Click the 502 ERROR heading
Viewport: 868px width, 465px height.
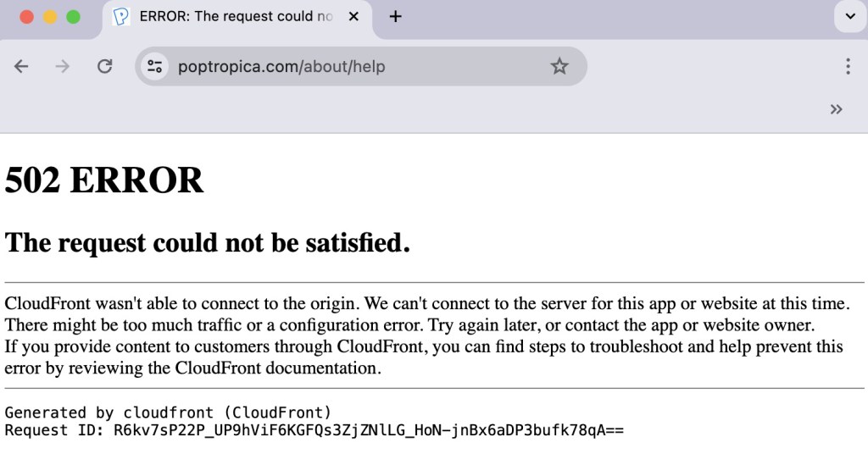coord(104,180)
